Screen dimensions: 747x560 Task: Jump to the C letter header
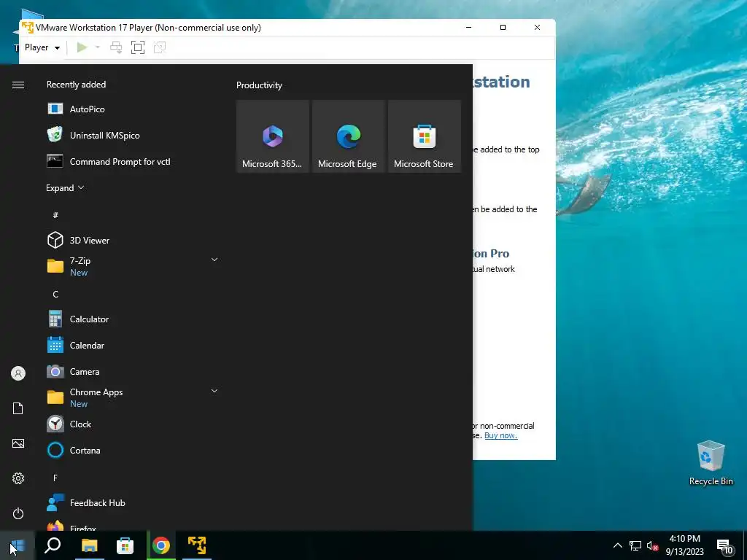(55, 295)
